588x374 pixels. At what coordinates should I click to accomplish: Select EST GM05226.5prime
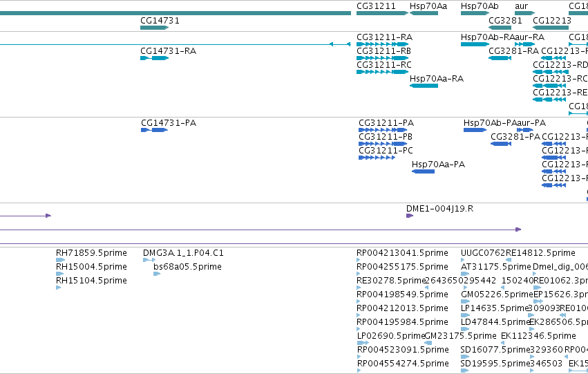click(x=497, y=294)
